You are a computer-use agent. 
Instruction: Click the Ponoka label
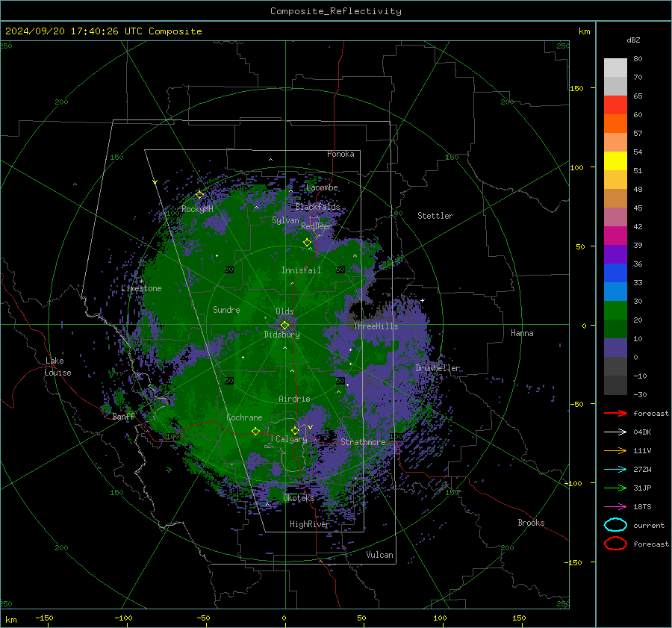click(x=340, y=154)
